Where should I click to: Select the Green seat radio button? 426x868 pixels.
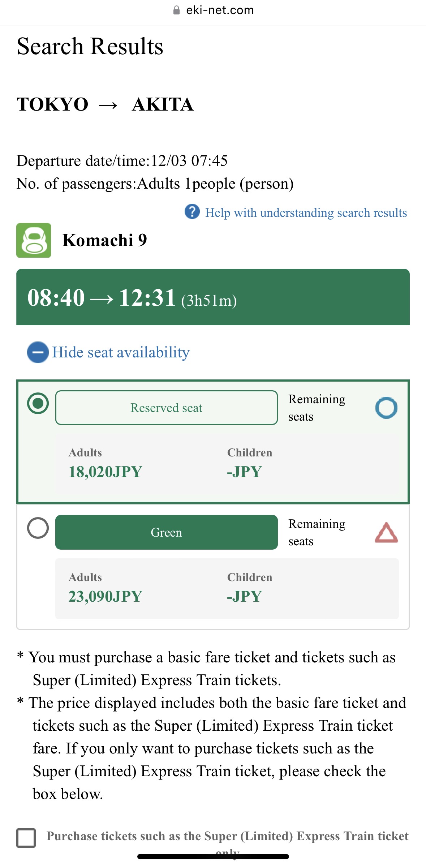point(38,528)
